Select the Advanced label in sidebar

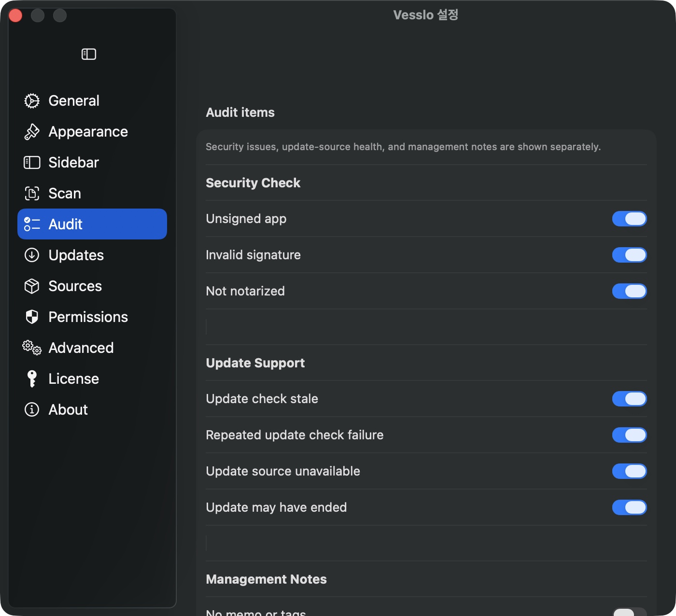[81, 348]
